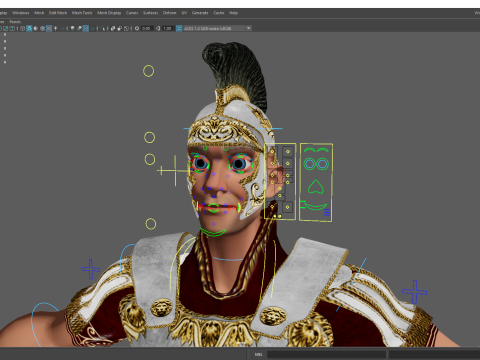Viewport: 480px width, 360px height.
Task: Select blue cross control over left shoulder armor
Action: click(415, 292)
